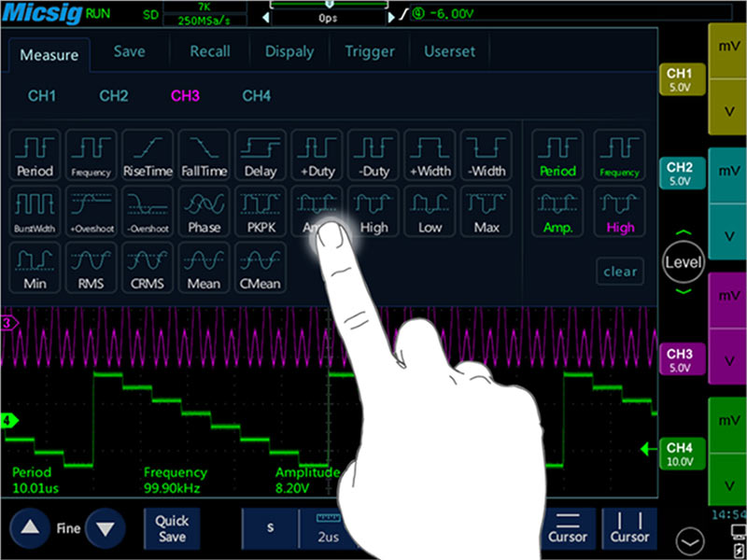
Task: Choose the PKPK measurement icon
Action: [x=261, y=211]
